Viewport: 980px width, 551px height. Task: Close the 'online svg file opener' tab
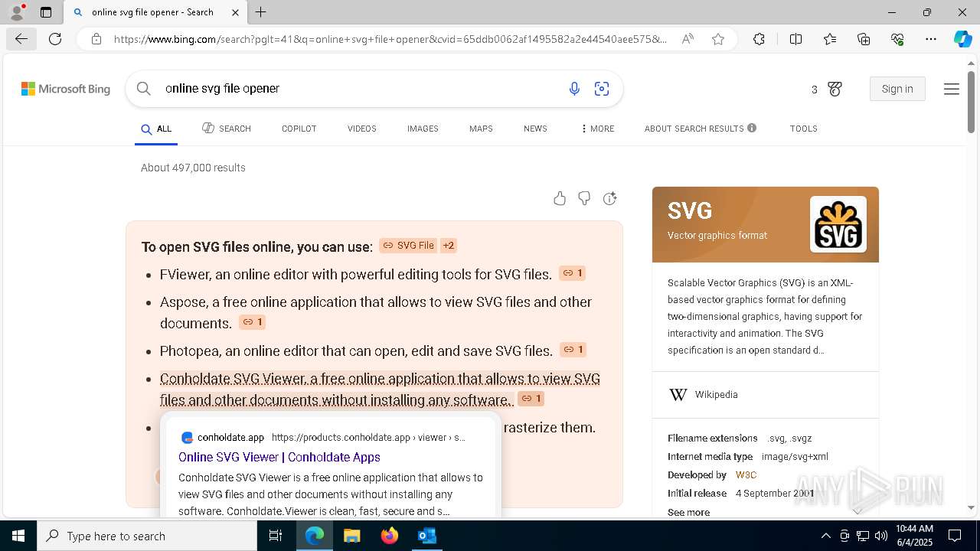point(235,12)
